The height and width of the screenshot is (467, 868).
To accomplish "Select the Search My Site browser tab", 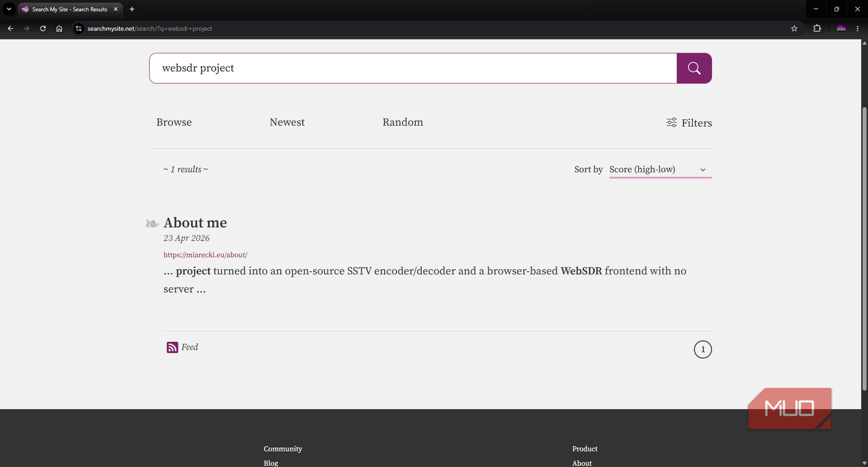I will 69,9.
